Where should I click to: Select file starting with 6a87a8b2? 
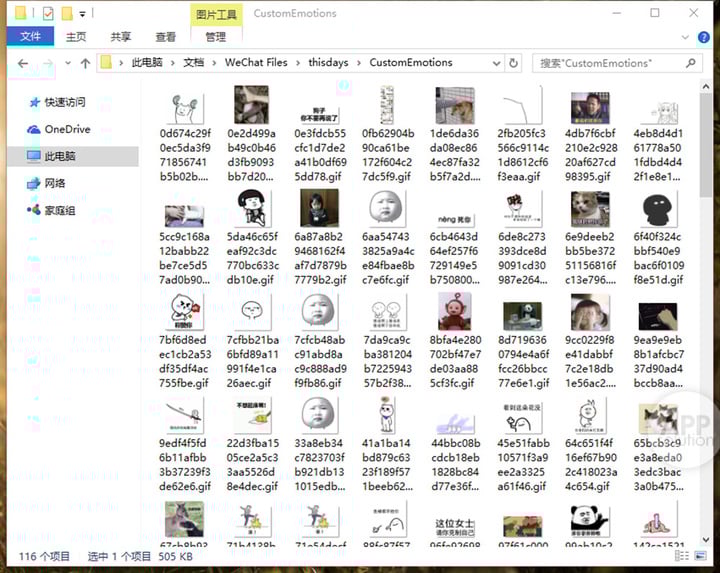coord(320,238)
